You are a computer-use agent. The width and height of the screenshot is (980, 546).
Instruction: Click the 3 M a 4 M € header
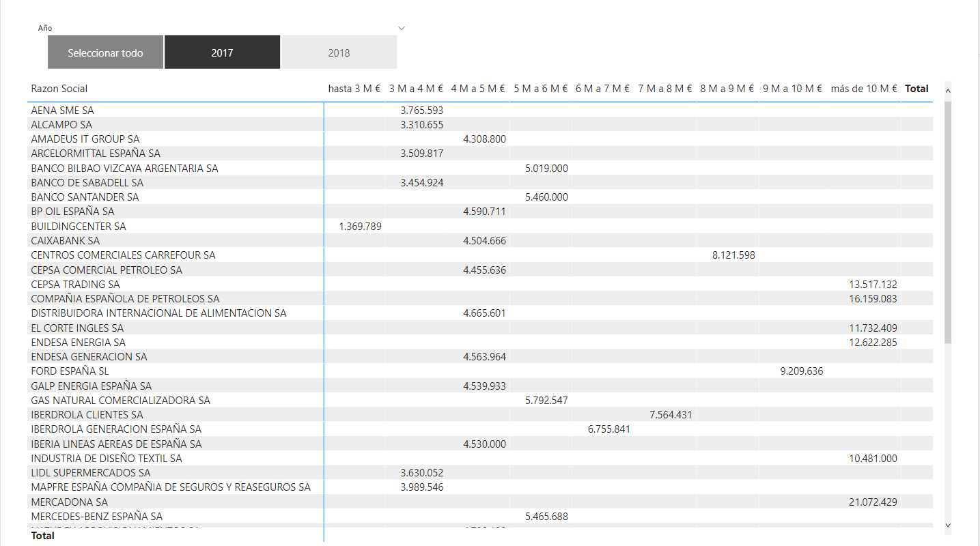pyautogui.click(x=416, y=89)
